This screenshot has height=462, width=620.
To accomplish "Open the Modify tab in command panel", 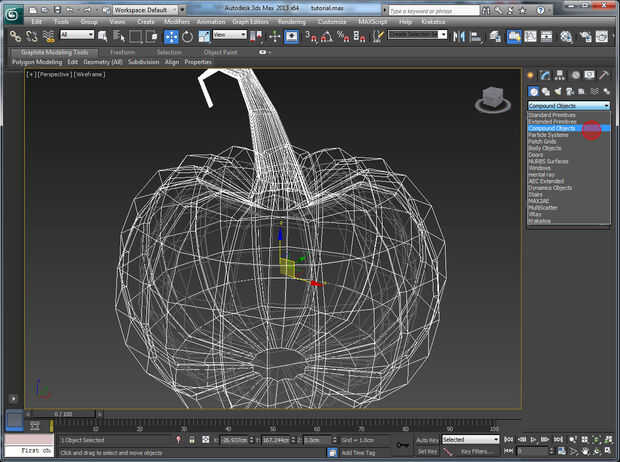I will pyautogui.click(x=546, y=75).
